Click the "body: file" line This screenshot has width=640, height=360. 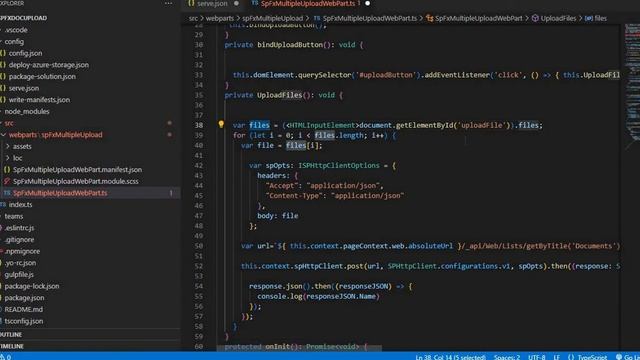point(278,216)
